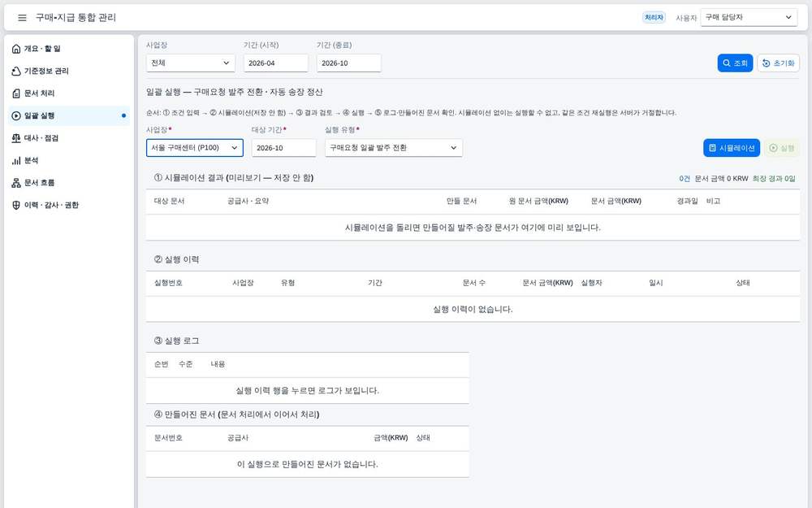Click the hierarchy icon for 문서 흐름
The width and height of the screenshot is (812, 508).
coord(16,182)
